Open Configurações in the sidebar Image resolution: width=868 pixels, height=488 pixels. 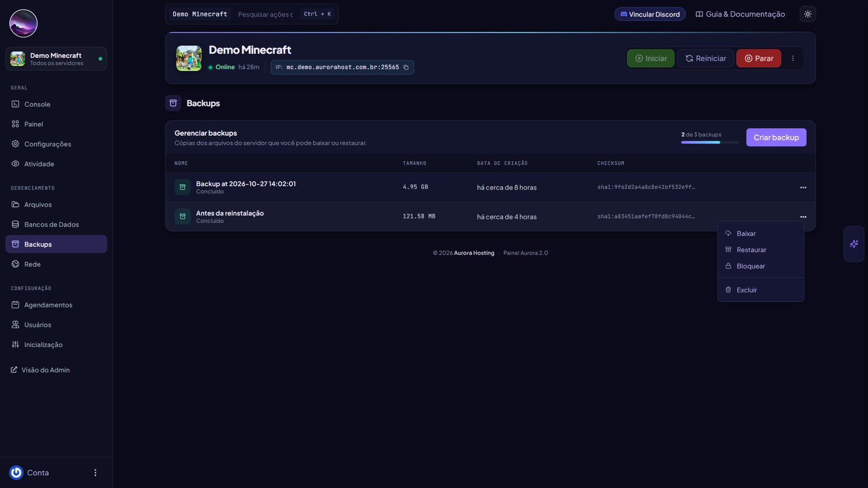click(x=56, y=144)
